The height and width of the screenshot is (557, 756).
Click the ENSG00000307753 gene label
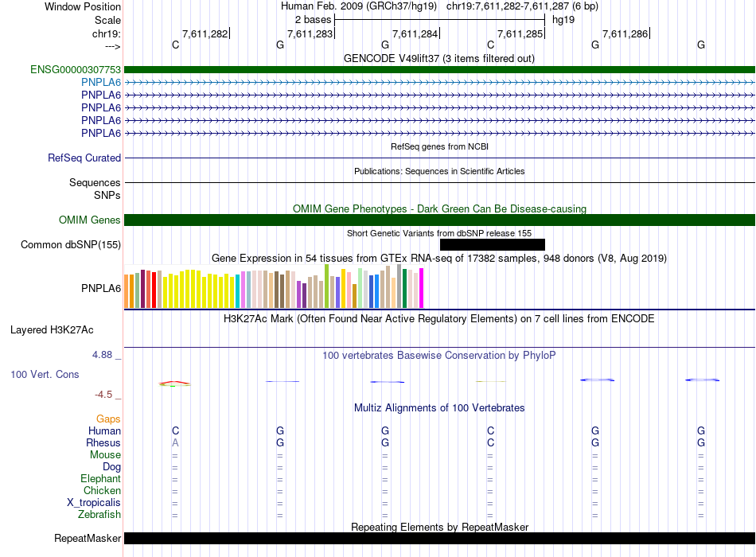pyautogui.click(x=76, y=69)
